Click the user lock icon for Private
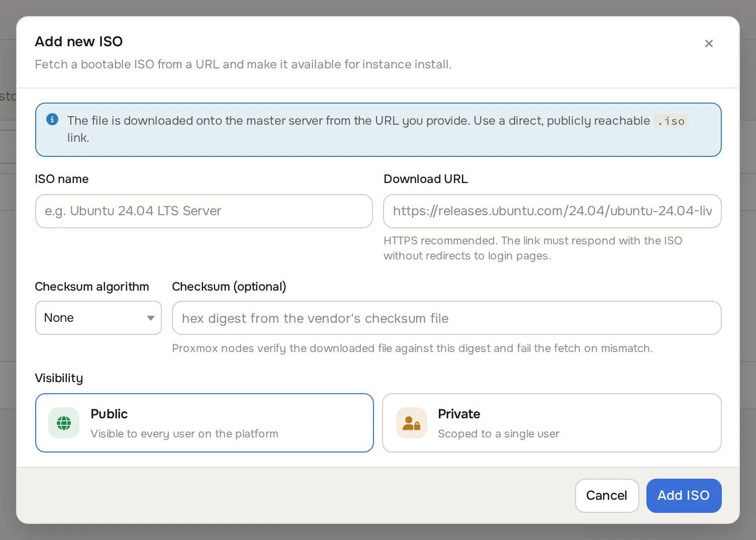Image resolution: width=756 pixels, height=540 pixels. 412,423
